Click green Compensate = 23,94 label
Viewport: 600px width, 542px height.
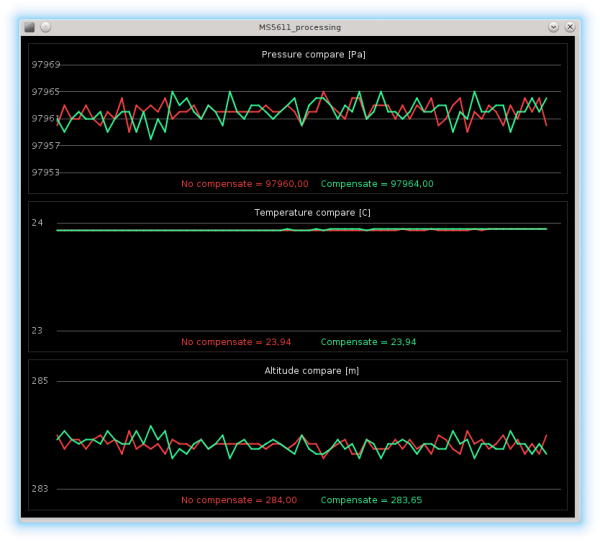pyautogui.click(x=368, y=342)
